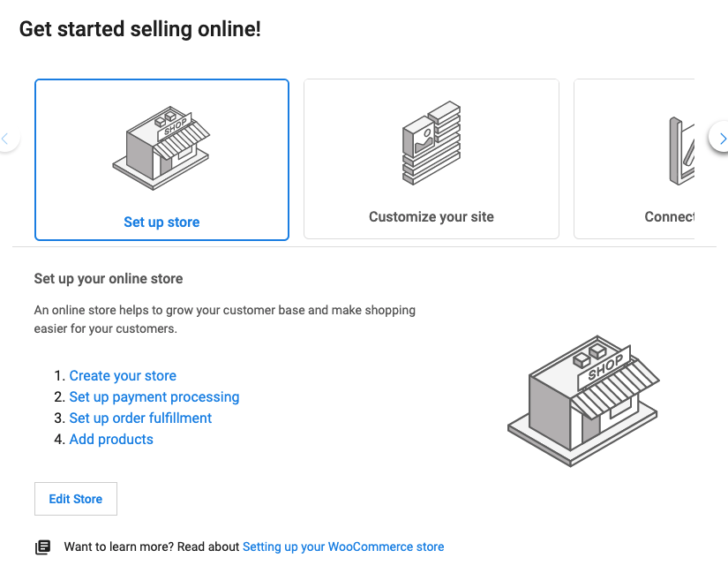Open the Create your store link
The width and height of the screenshot is (728, 588).
[123, 375]
